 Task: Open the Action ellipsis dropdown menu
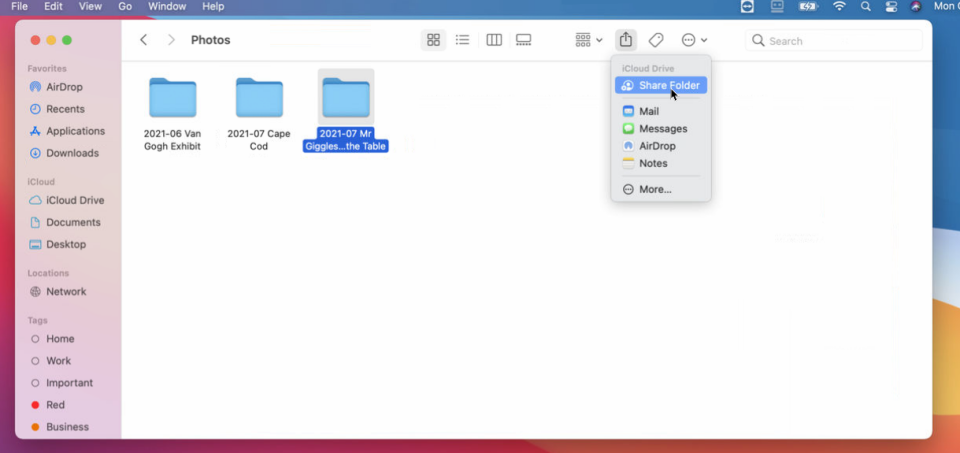click(694, 40)
